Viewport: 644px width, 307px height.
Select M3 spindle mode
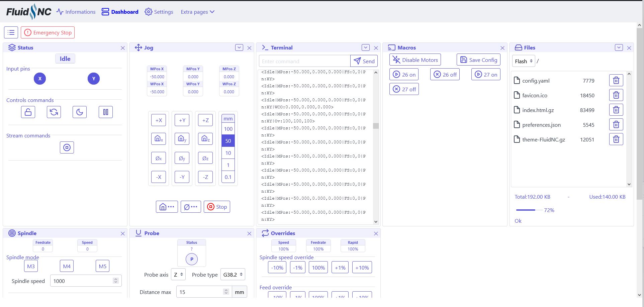[x=31, y=266]
